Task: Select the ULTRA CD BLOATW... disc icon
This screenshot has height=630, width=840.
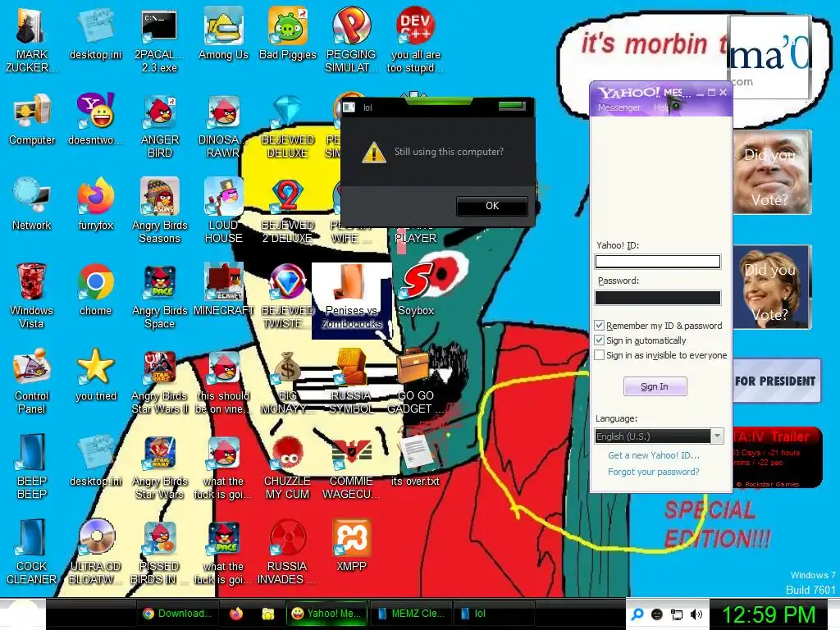Action: (95, 551)
